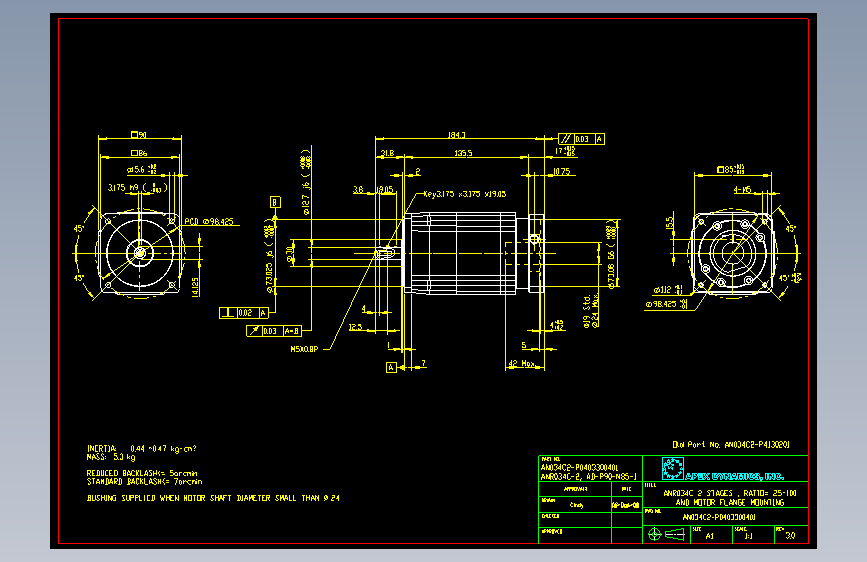Click the M5x0.8P thread callout
Screen dimensions: 867x562
pos(304,349)
